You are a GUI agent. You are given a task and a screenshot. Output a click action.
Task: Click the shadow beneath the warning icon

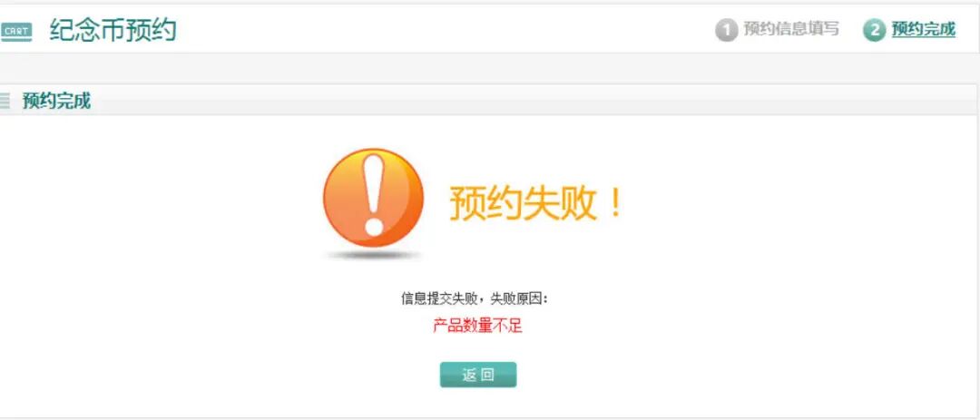click(373, 254)
